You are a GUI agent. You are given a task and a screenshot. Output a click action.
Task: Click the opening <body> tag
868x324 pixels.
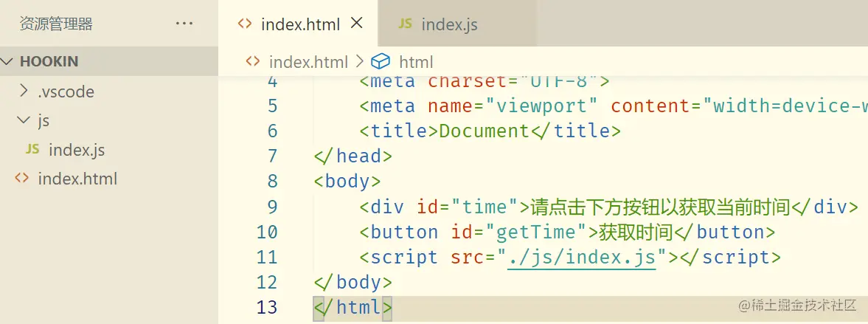(347, 182)
